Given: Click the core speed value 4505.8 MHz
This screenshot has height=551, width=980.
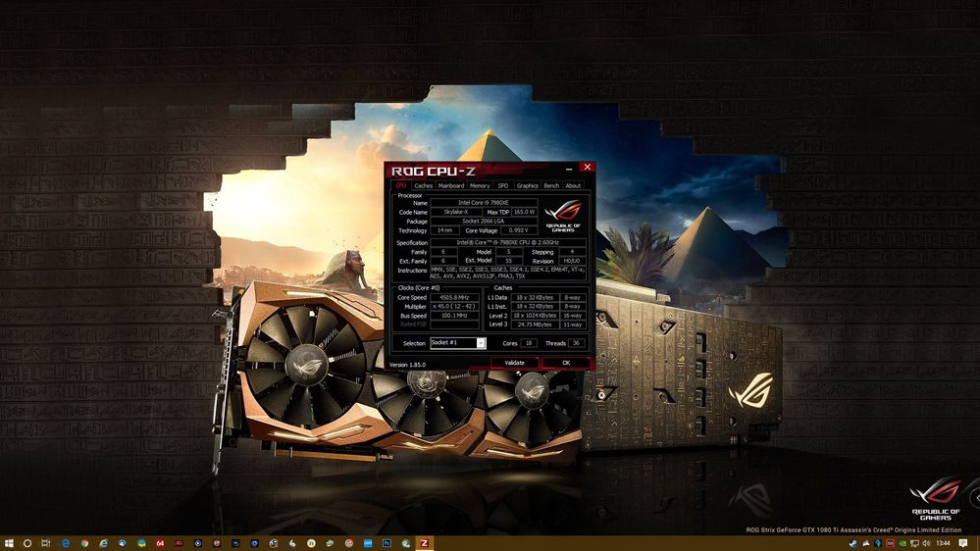Looking at the screenshot, I should click(x=455, y=298).
